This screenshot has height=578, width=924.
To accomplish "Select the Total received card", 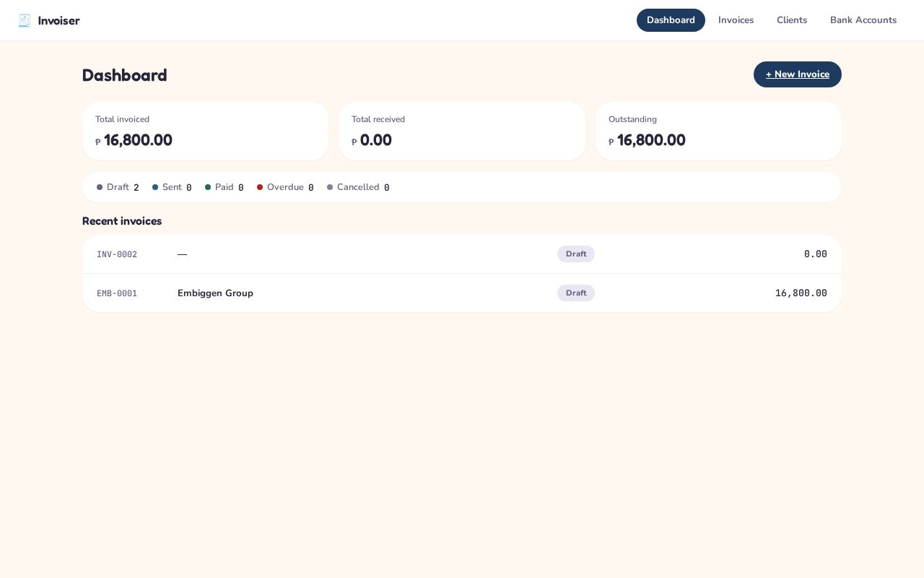I will pyautogui.click(x=462, y=131).
